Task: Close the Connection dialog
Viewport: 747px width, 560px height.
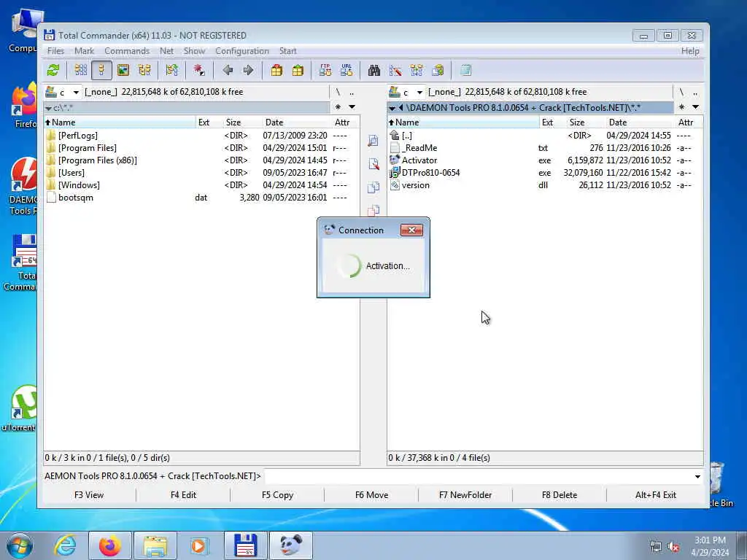Action: coord(411,230)
